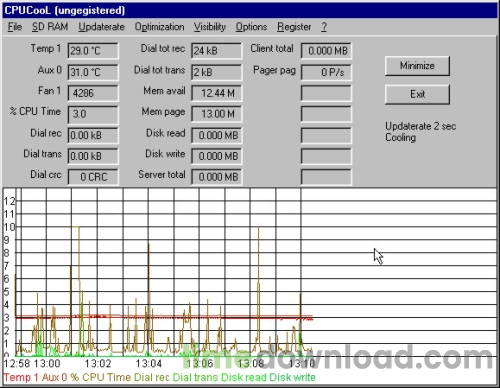Image resolution: width=500 pixels, height=388 pixels.
Task: Click the Client total value field
Action: [x=326, y=51]
